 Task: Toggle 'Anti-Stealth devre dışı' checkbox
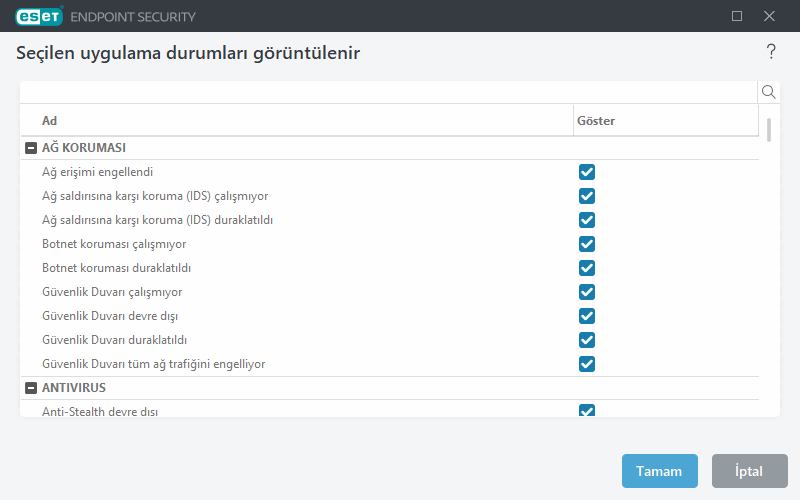click(587, 411)
